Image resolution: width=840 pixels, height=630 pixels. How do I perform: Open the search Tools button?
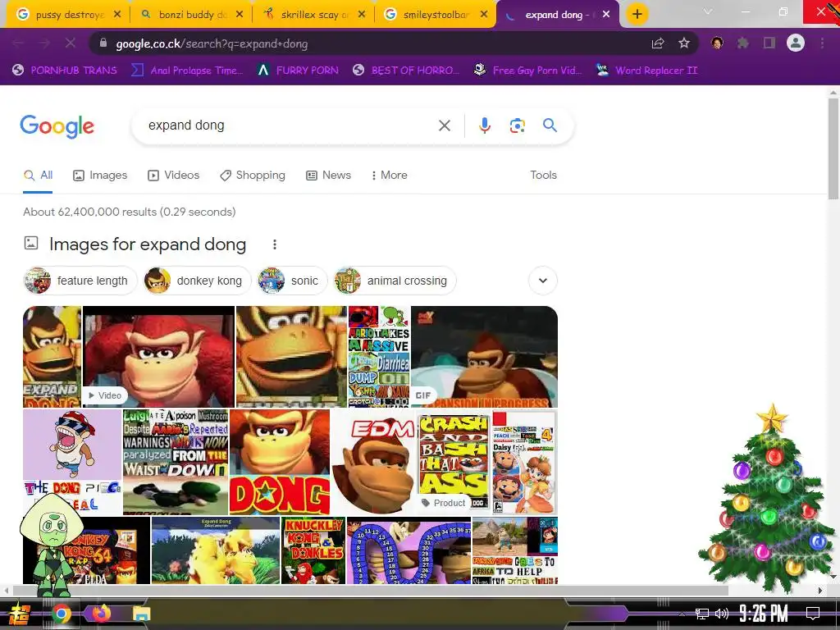pyautogui.click(x=543, y=176)
